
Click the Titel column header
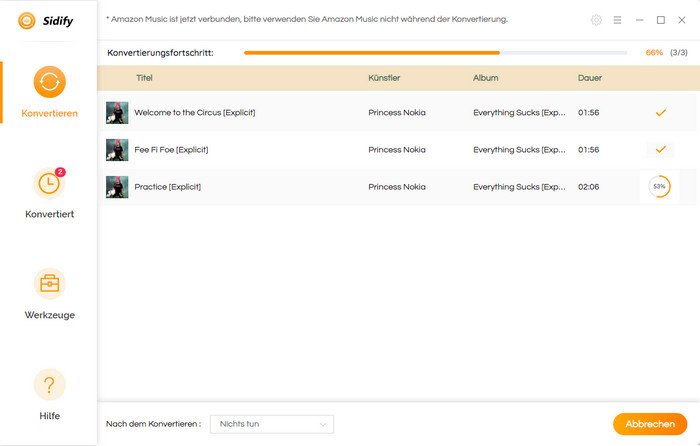[x=145, y=78]
